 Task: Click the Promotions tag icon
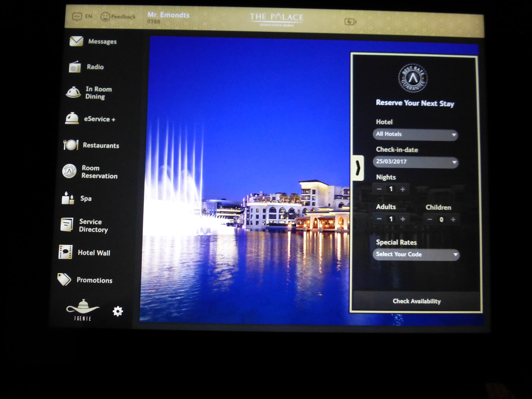click(64, 280)
